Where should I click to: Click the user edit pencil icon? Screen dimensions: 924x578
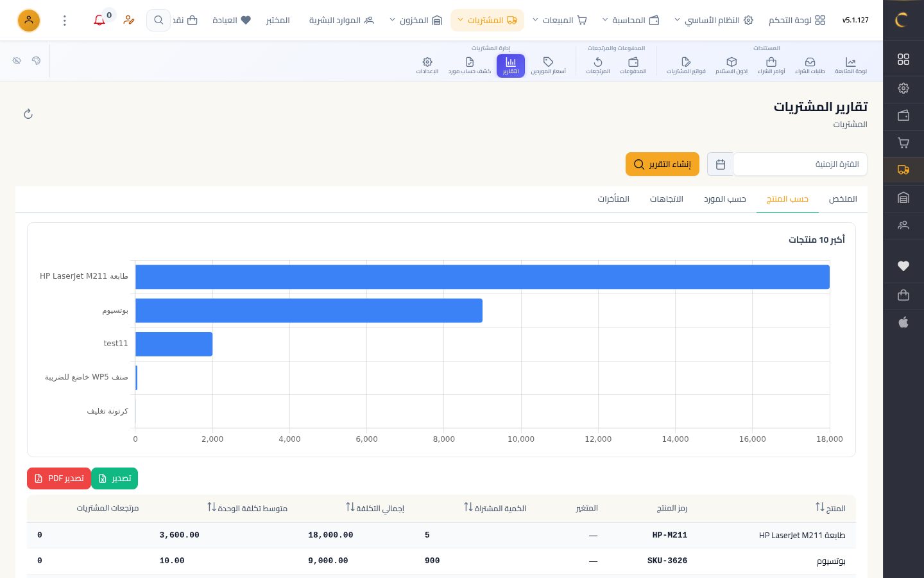[129, 21]
